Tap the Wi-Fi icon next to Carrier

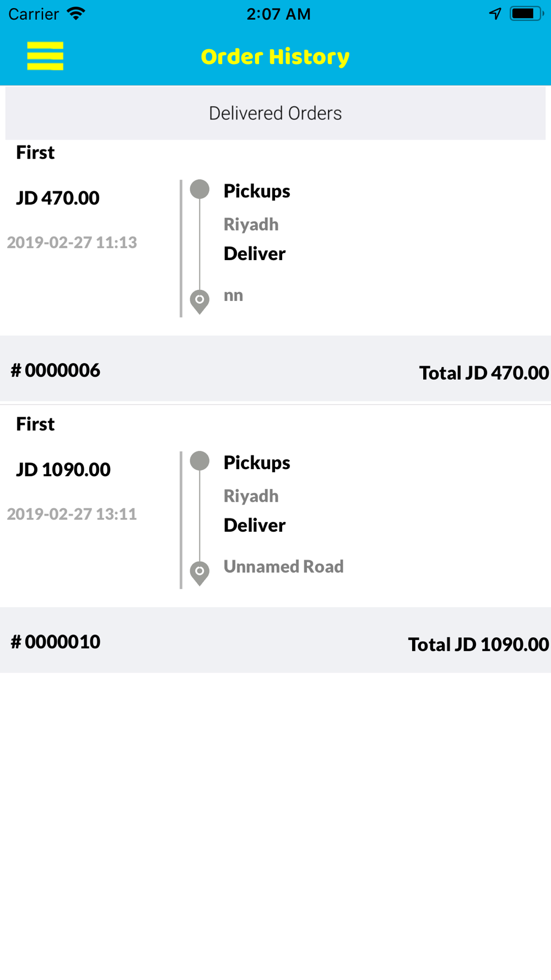76,13
